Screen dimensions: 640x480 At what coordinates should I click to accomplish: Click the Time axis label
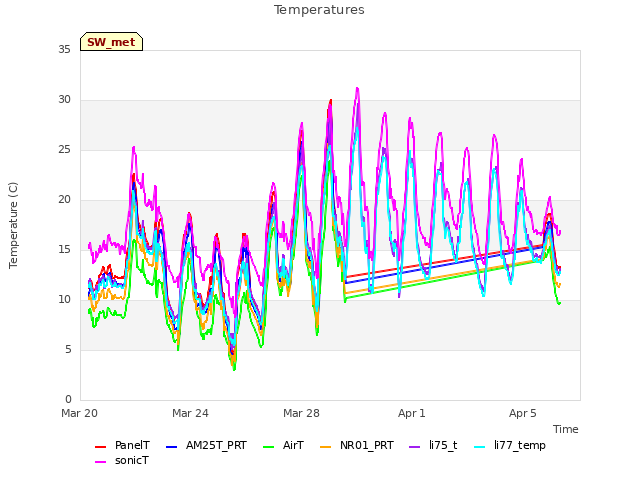point(566,429)
